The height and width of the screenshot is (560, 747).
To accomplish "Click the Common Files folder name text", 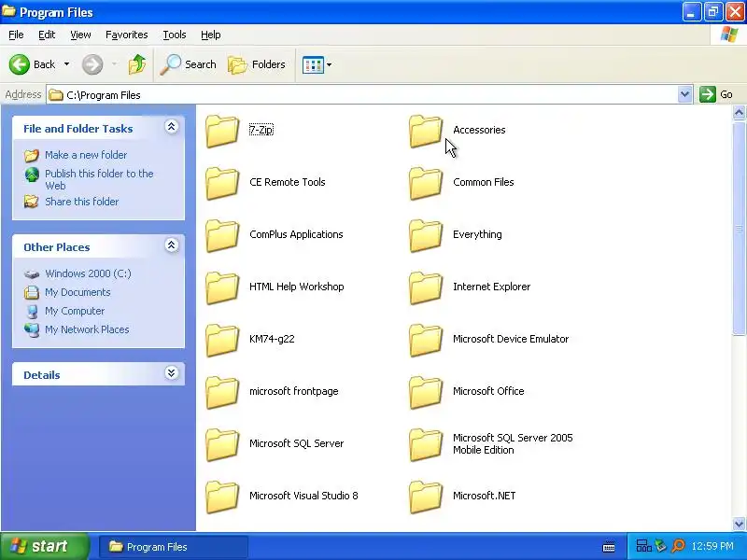I will (483, 182).
